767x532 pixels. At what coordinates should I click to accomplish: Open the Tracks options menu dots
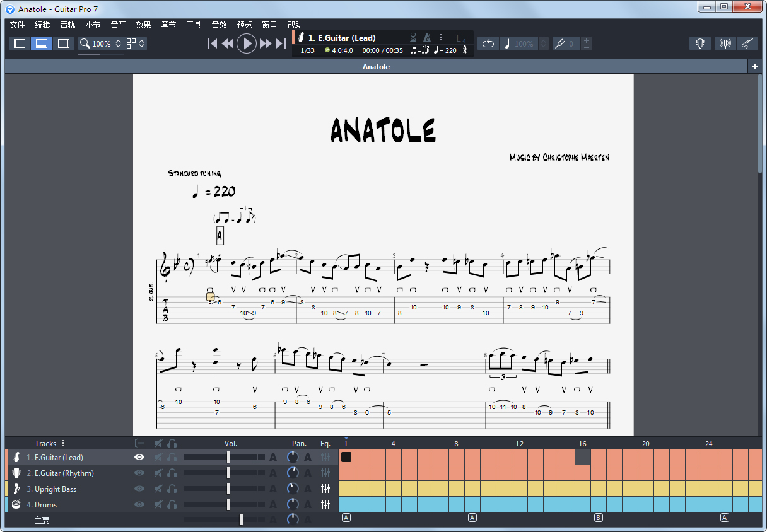63,444
